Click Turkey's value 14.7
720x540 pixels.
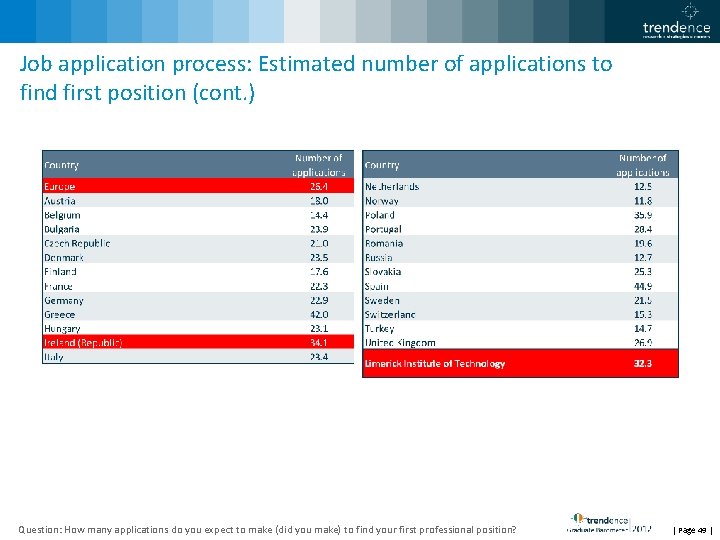point(643,329)
